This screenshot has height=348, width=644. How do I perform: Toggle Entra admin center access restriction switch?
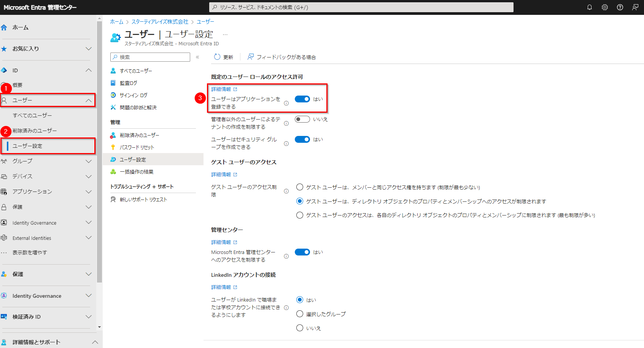302,252
